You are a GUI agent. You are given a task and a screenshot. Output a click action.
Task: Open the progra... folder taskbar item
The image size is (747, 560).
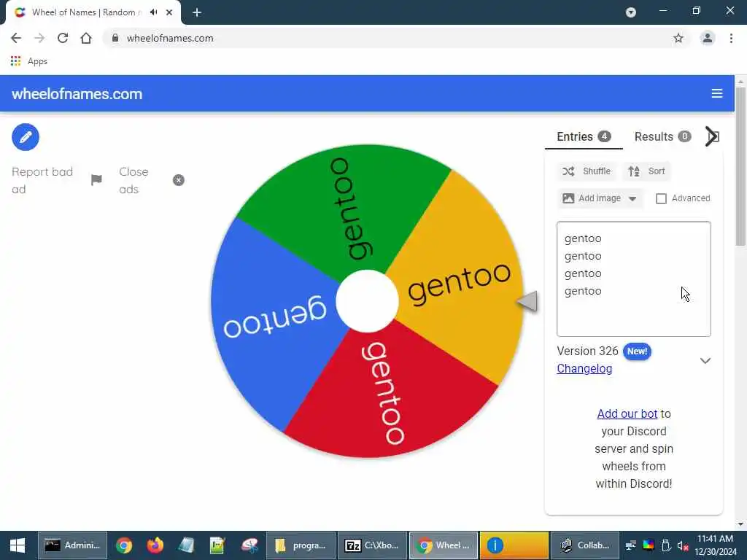point(301,545)
